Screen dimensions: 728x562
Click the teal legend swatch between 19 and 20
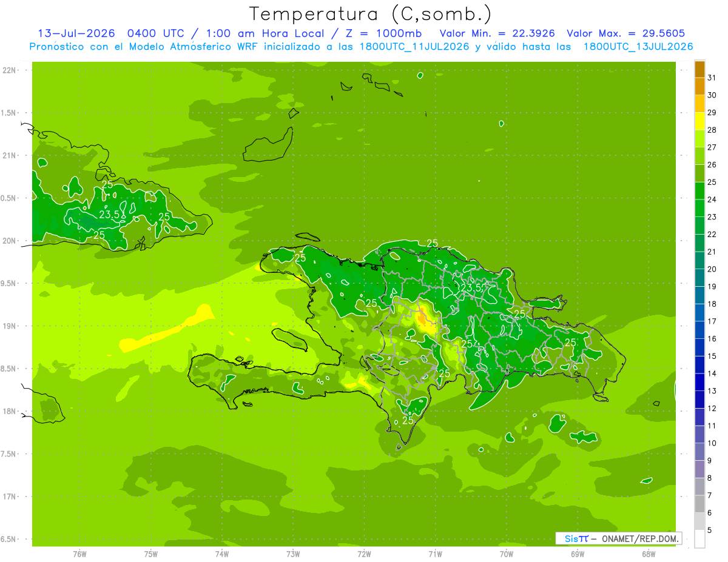pos(699,278)
